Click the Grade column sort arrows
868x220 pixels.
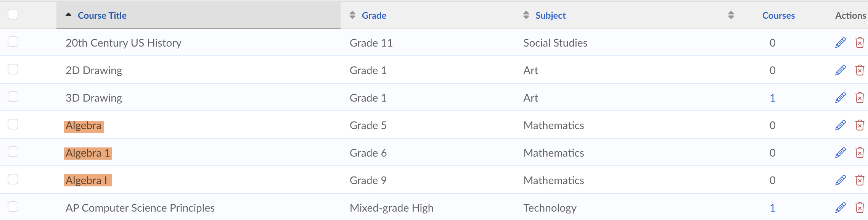(352, 15)
